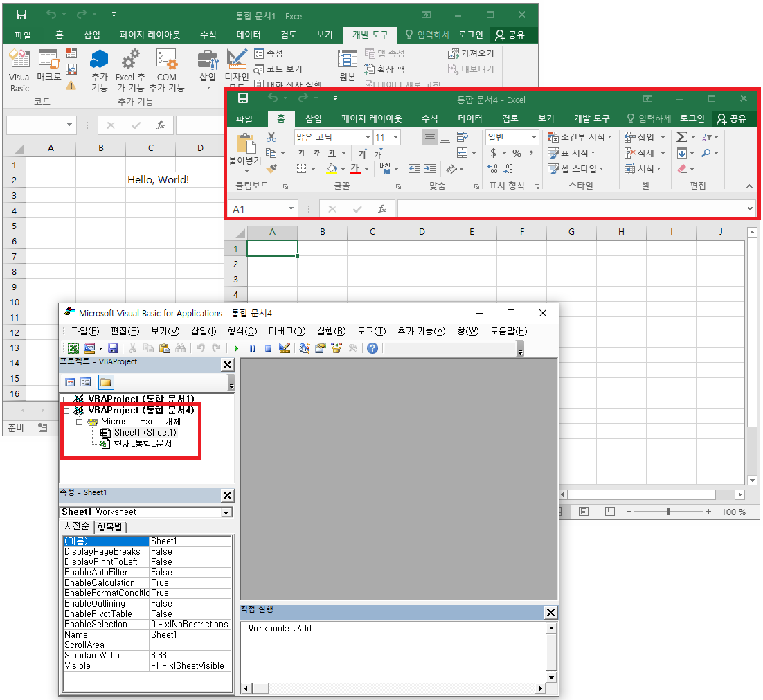Click red font color 가 in 통합 문서4
The image size is (763, 700).
coord(354,169)
